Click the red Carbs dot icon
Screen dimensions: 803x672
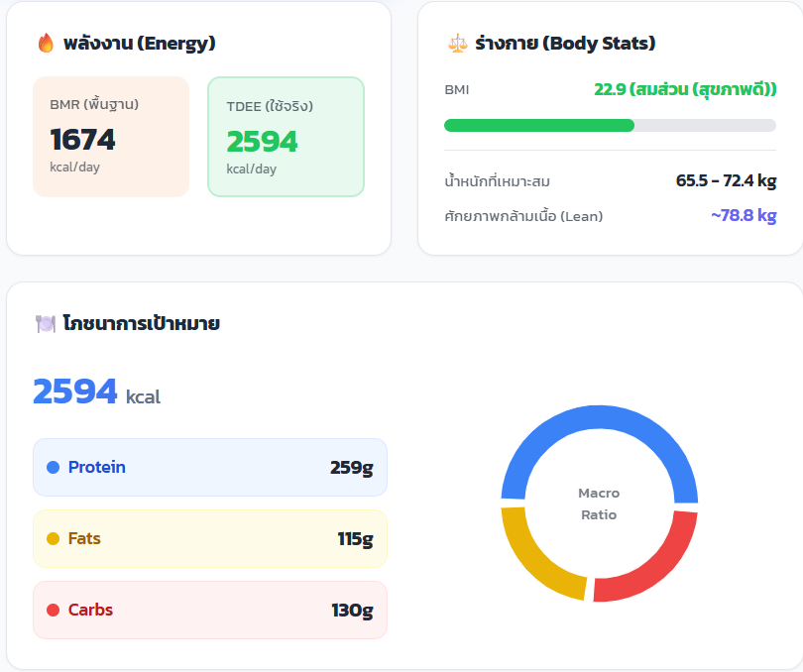pos(54,611)
